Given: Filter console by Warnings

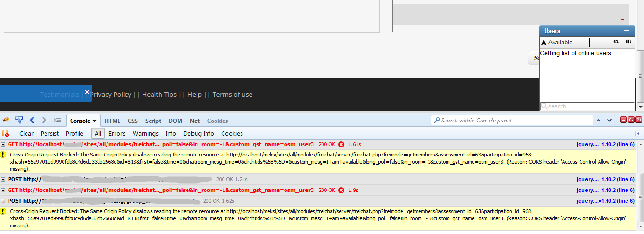Looking at the screenshot, I should 145,134.
